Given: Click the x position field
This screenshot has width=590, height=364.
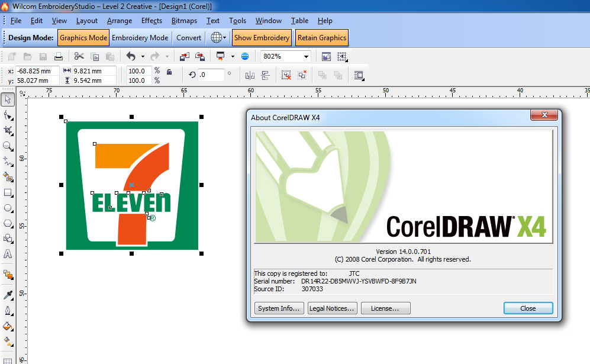Looking at the screenshot, I should pos(37,71).
